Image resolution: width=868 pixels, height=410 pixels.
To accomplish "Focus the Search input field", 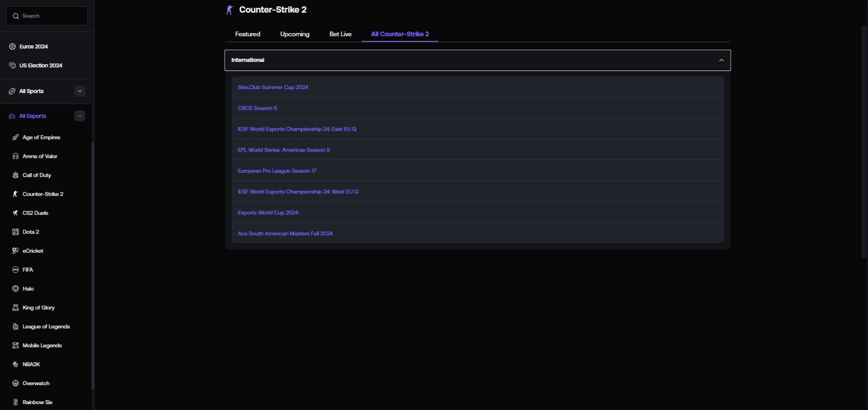I will pyautogui.click(x=47, y=16).
